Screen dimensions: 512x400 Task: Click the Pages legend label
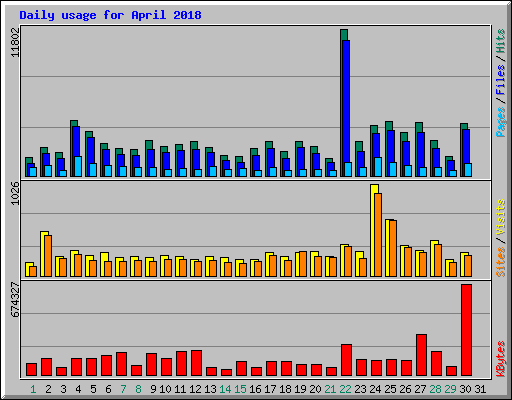[500, 122]
